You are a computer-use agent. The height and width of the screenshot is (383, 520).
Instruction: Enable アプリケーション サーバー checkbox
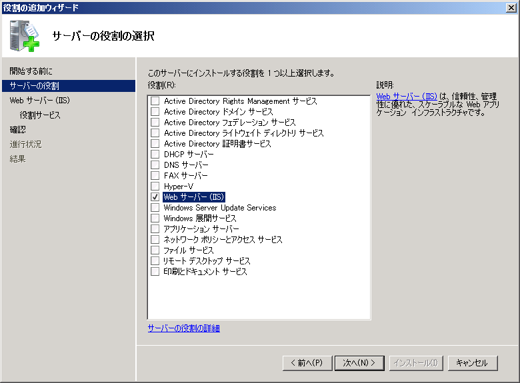coord(155,229)
